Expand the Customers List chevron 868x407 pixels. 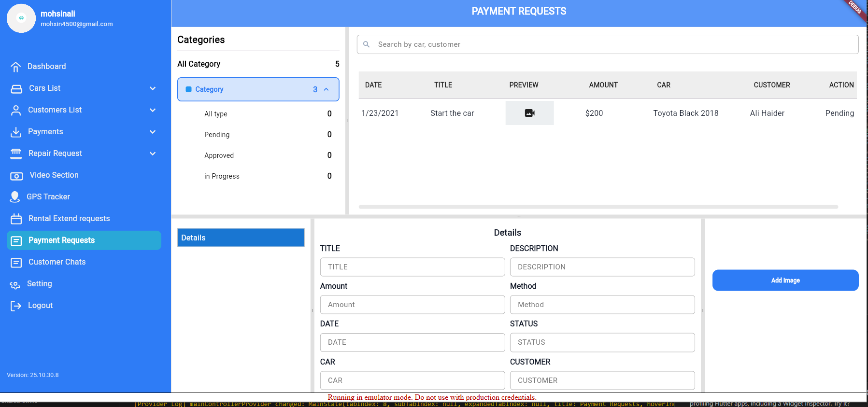(153, 110)
